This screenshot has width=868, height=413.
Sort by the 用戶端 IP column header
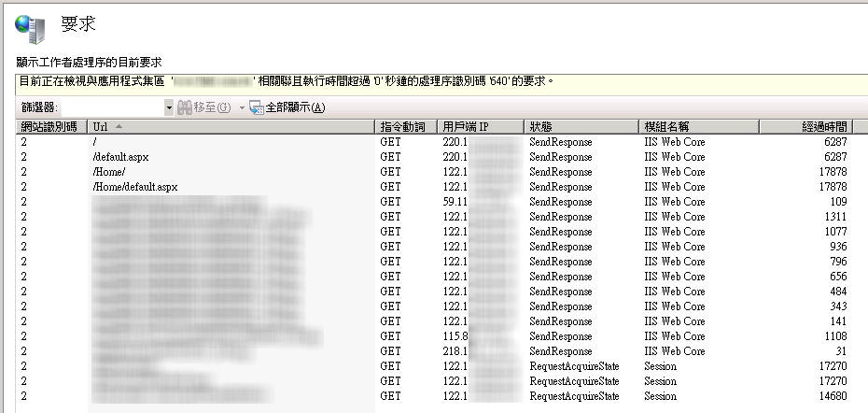click(x=480, y=127)
